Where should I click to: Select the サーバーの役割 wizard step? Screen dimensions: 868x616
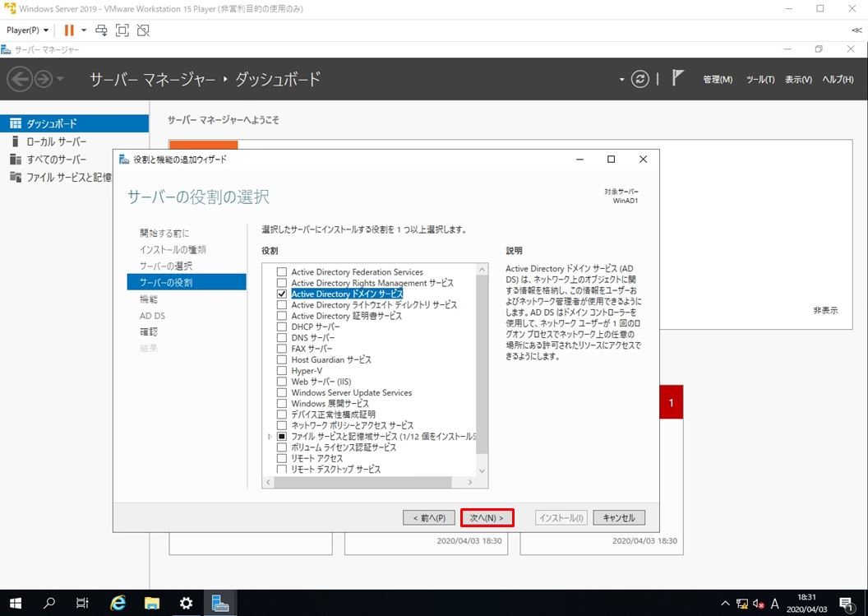[x=187, y=282]
